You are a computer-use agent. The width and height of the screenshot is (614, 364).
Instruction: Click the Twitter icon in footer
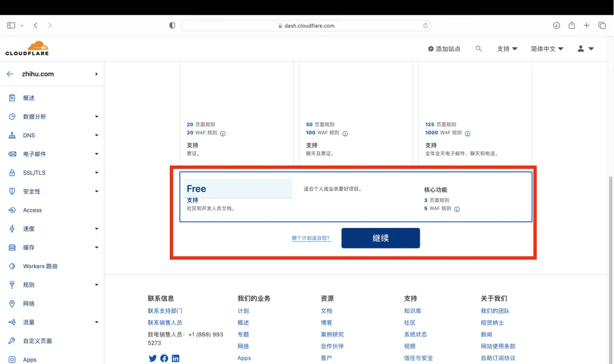coord(152,358)
